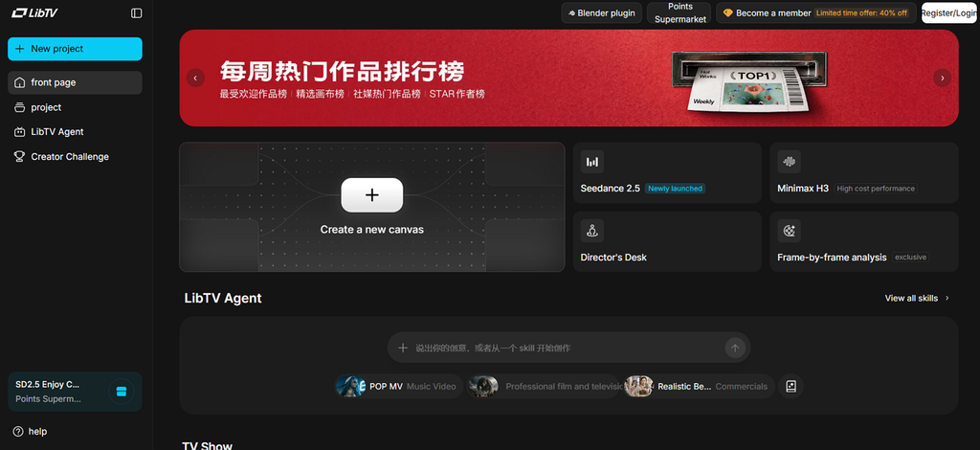Open Creator Challenge in sidebar

[x=75, y=157]
